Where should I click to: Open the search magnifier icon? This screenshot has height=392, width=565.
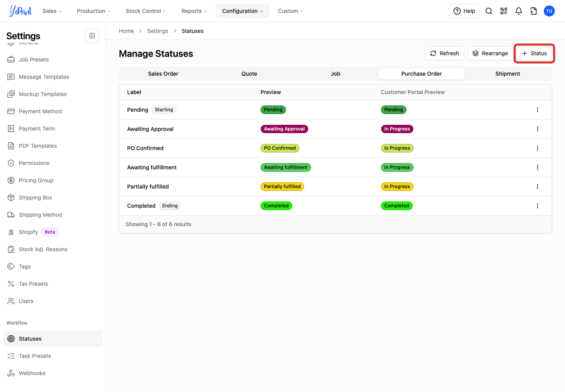[489, 11]
